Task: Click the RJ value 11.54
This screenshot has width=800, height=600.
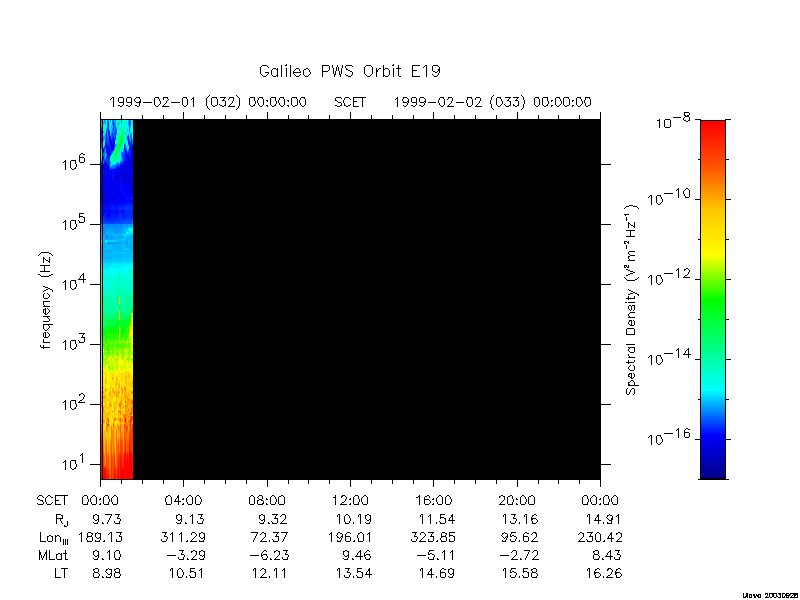Action: point(437,519)
